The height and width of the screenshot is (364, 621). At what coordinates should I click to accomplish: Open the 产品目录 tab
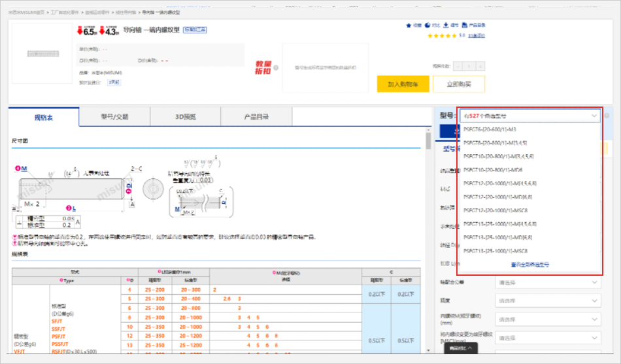[x=256, y=117]
